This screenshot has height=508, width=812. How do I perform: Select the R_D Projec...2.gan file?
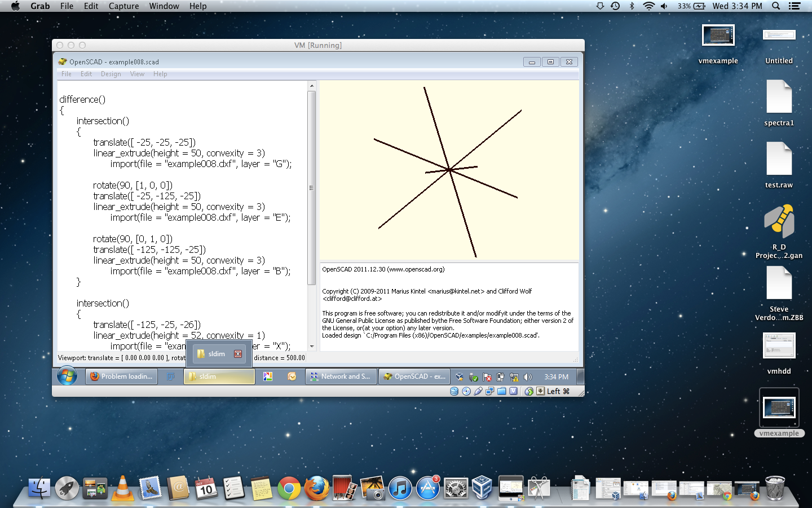779,231
